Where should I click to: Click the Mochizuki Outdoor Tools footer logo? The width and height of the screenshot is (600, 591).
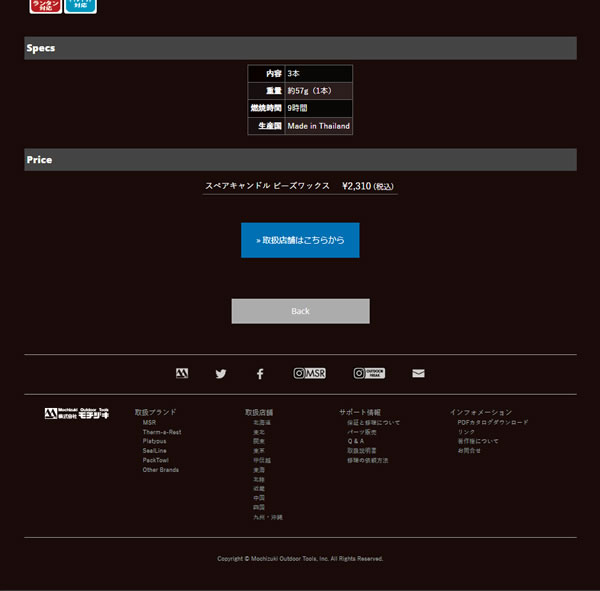pos(77,413)
